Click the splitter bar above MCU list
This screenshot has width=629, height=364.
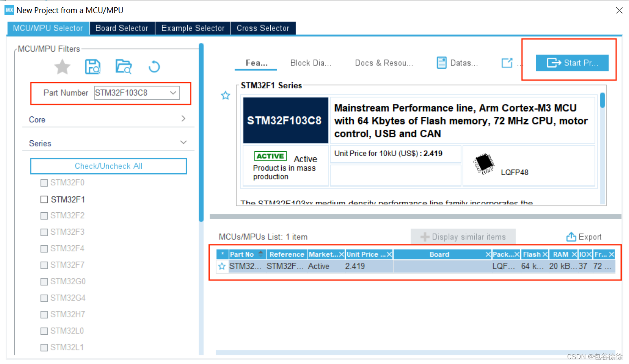click(415, 216)
